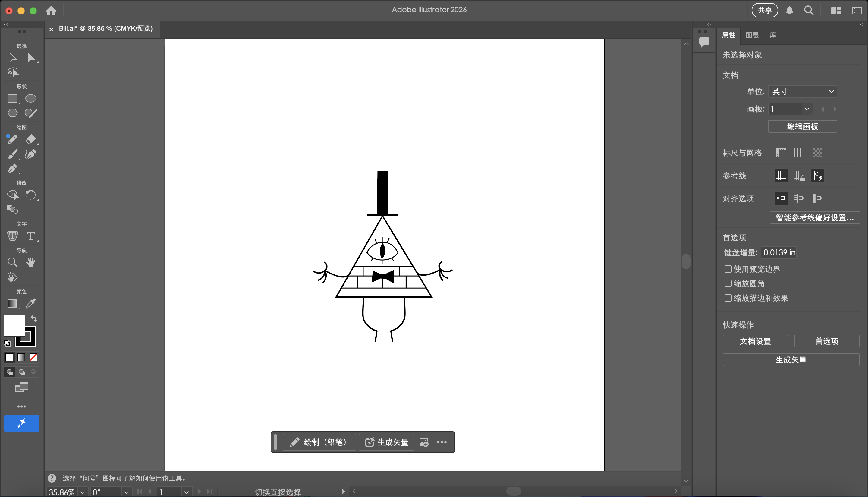Open the zoom level dropdown showing 35.86%
868x497 pixels.
tap(82, 492)
